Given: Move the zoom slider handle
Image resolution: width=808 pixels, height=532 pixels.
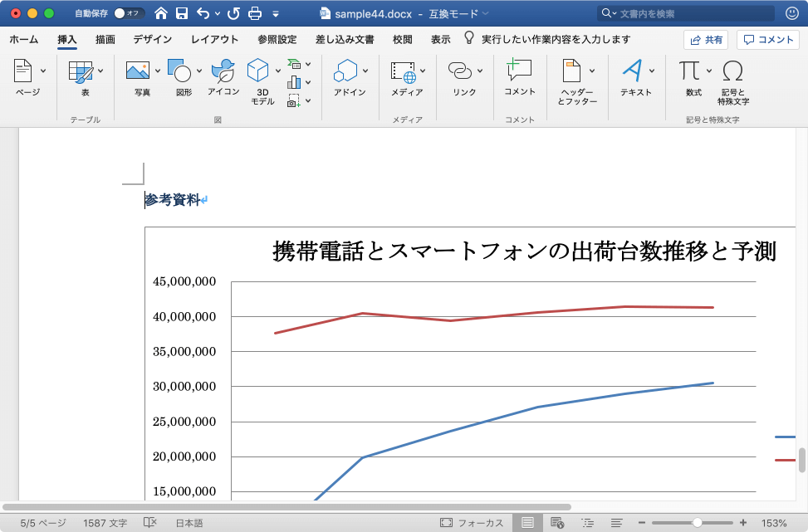Looking at the screenshot, I should pyautogui.click(x=697, y=523).
